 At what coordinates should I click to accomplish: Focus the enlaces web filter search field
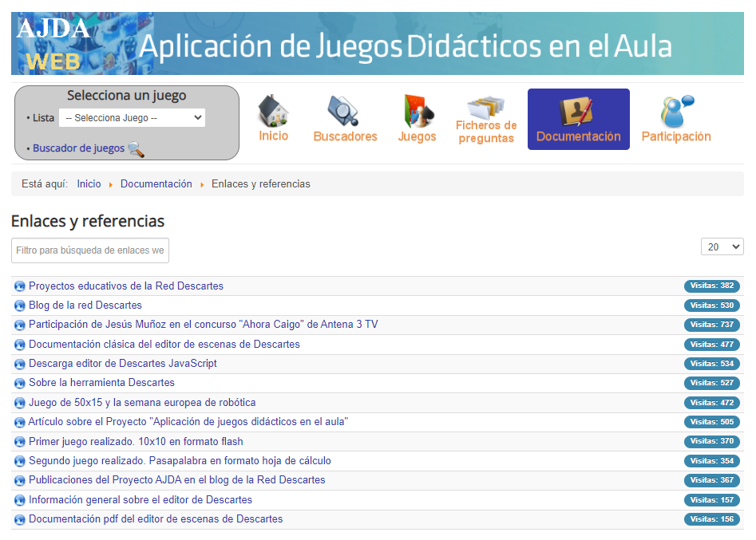coord(90,250)
